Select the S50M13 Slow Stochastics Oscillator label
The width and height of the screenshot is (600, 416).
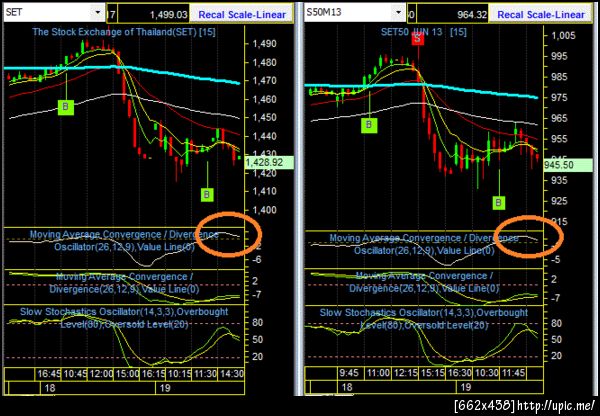[424, 318]
